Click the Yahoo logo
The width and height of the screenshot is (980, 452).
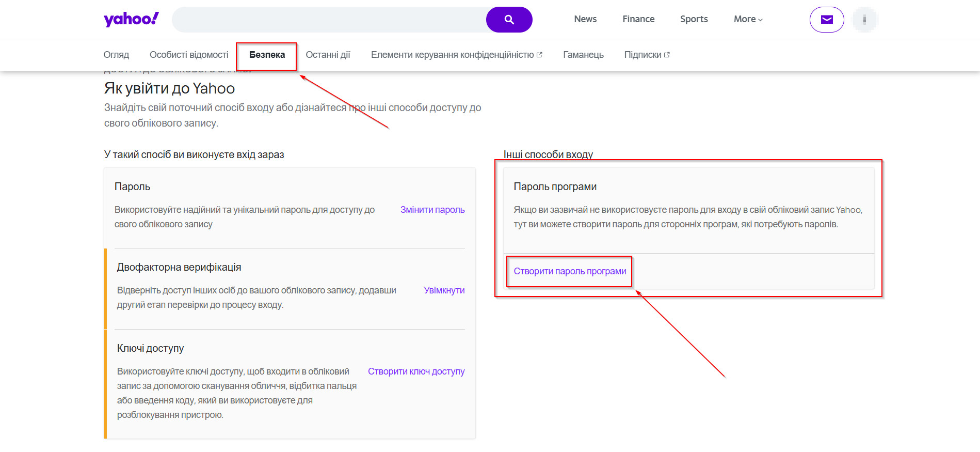[x=131, y=19]
